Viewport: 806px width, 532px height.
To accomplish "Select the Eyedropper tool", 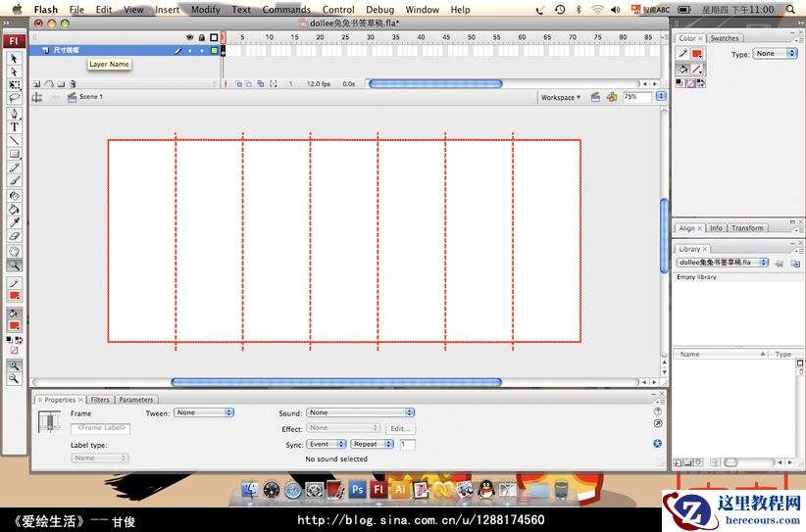I will coord(15,222).
